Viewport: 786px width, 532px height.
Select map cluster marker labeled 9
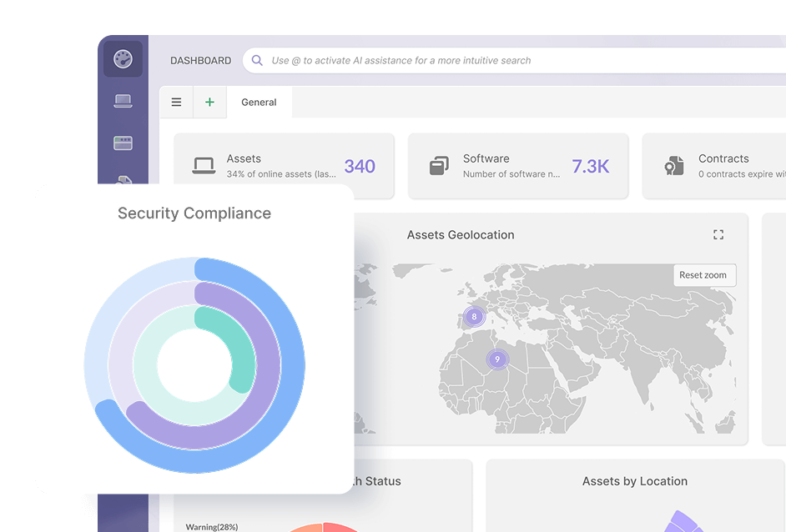point(497,359)
